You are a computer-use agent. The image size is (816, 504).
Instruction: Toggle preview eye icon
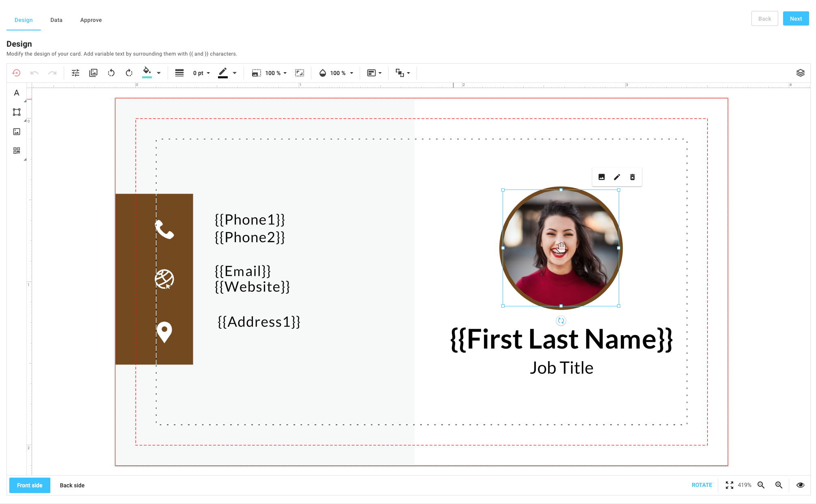click(800, 485)
